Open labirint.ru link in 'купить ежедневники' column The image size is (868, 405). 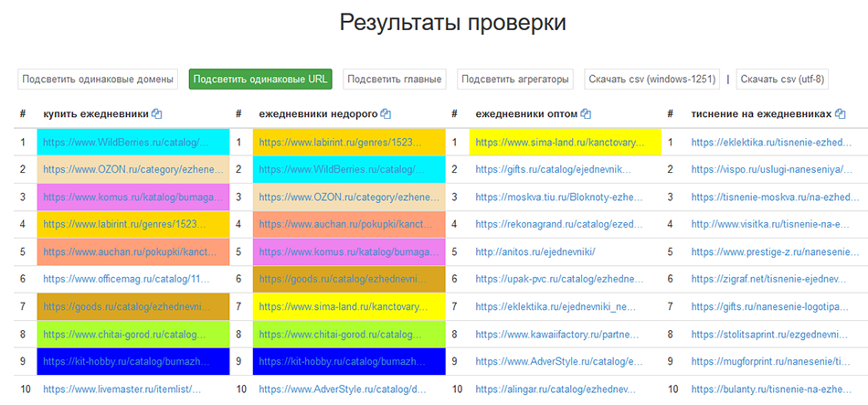(125, 224)
